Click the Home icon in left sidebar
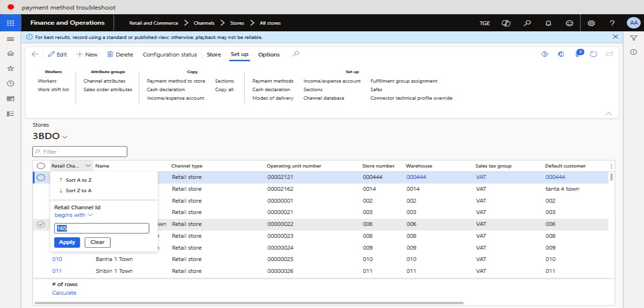644x308 pixels. pos(10,54)
